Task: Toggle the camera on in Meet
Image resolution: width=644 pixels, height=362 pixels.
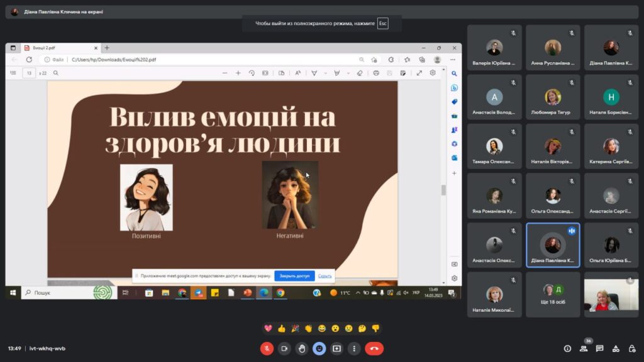Action: point(284,348)
